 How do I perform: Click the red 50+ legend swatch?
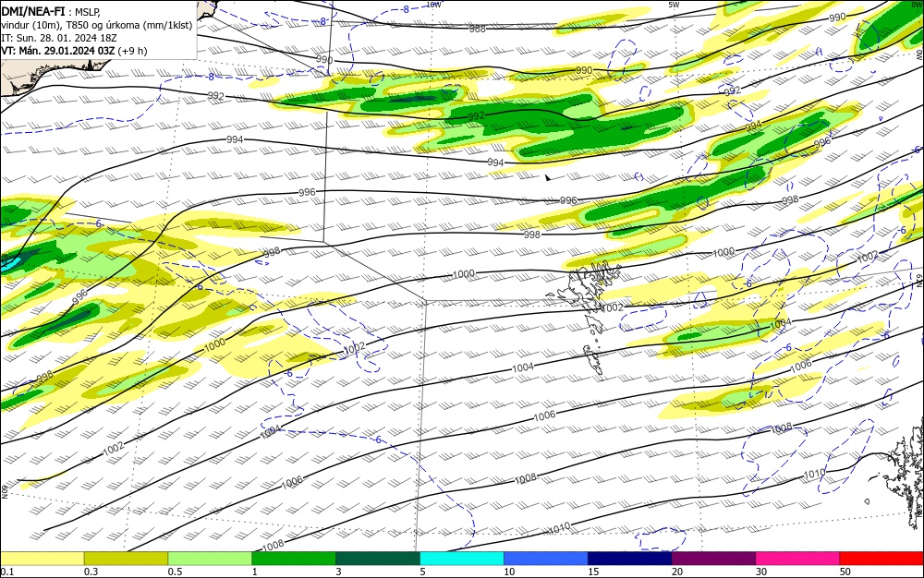881,559
